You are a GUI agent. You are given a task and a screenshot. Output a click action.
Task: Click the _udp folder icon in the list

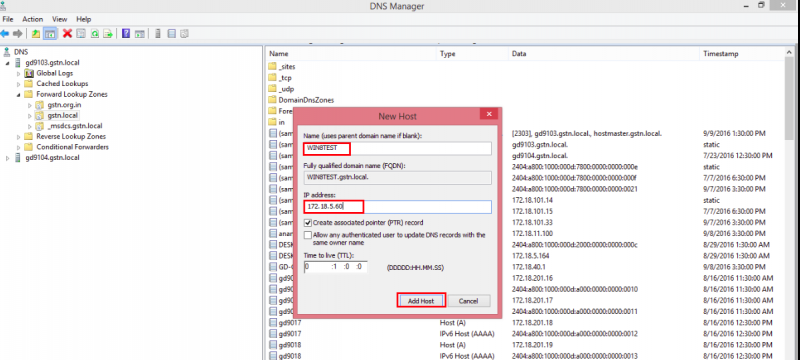273,89
